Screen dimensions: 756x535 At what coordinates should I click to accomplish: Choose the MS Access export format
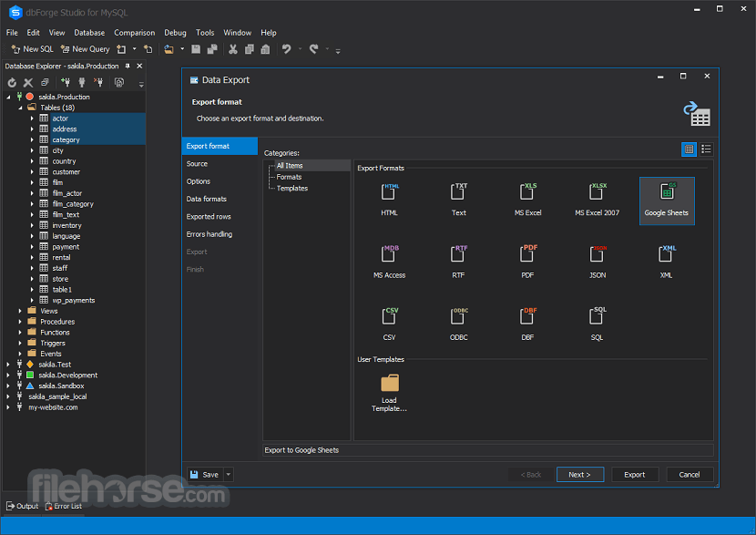[x=389, y=262]
